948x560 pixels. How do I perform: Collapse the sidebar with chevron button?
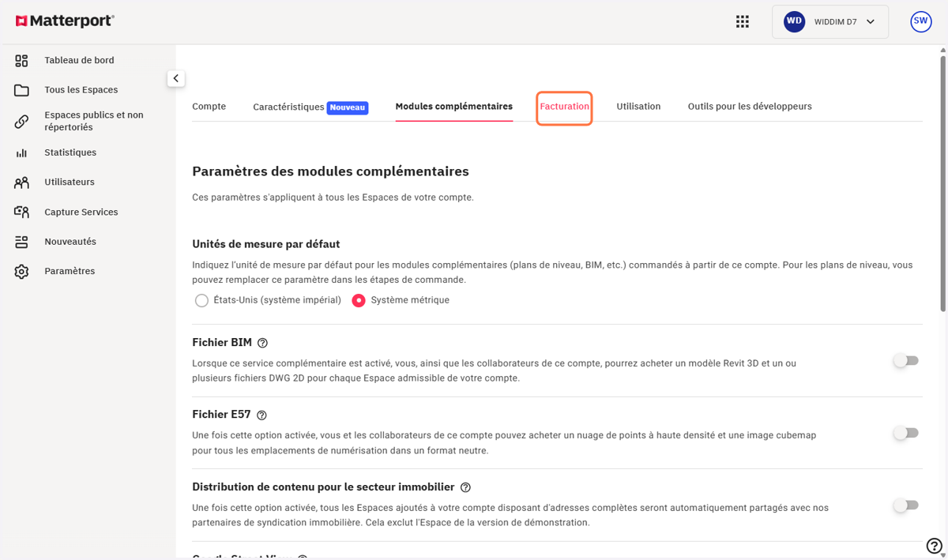(176, 78)
